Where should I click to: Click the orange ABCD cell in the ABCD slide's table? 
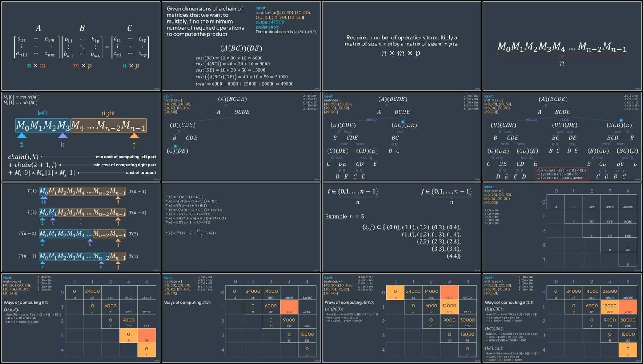(x=449, y=293)
